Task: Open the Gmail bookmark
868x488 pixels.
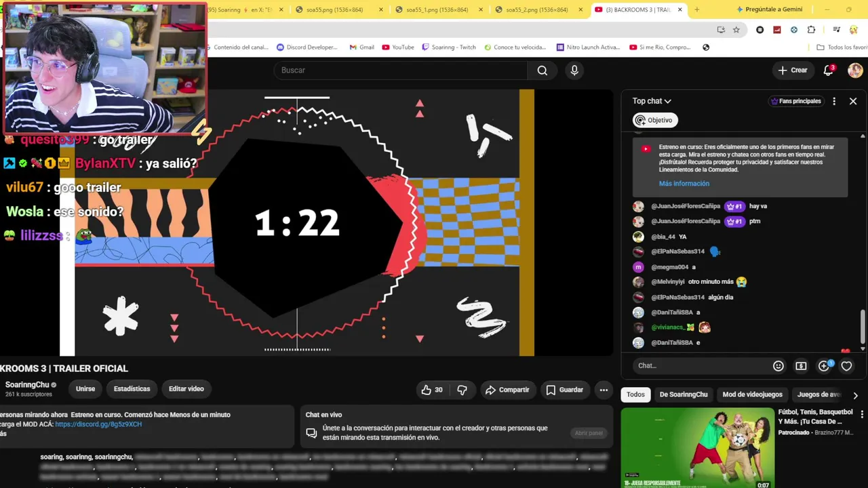Action: pos(361,47)
